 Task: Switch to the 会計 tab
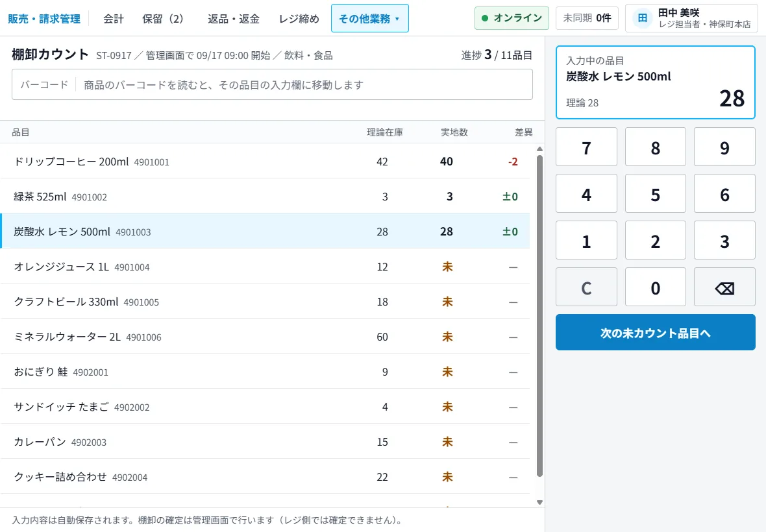tap(114, 19)
